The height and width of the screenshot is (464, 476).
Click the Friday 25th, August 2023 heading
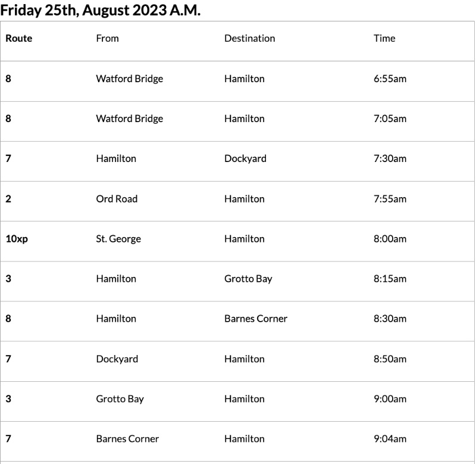point(101,10)
